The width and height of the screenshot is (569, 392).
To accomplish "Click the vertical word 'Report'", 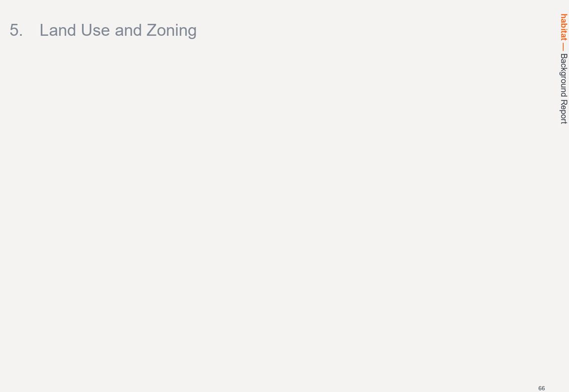I will (563, 112).
